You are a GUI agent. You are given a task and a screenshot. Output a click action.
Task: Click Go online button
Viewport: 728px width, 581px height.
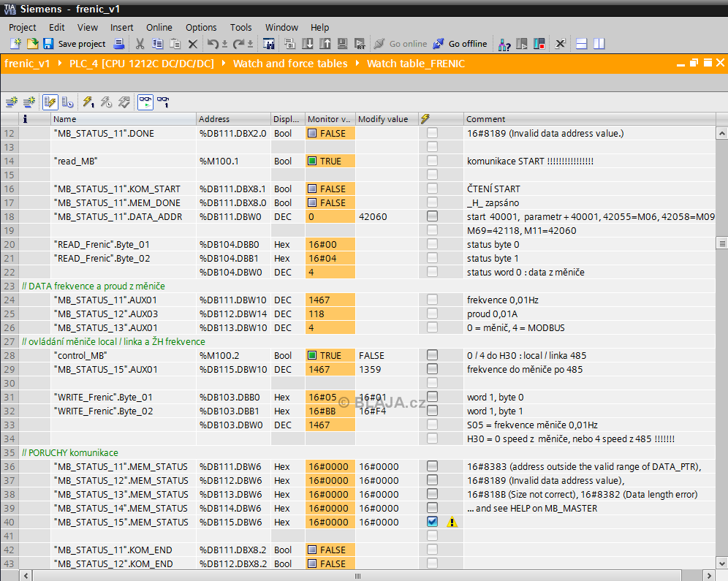401,44
